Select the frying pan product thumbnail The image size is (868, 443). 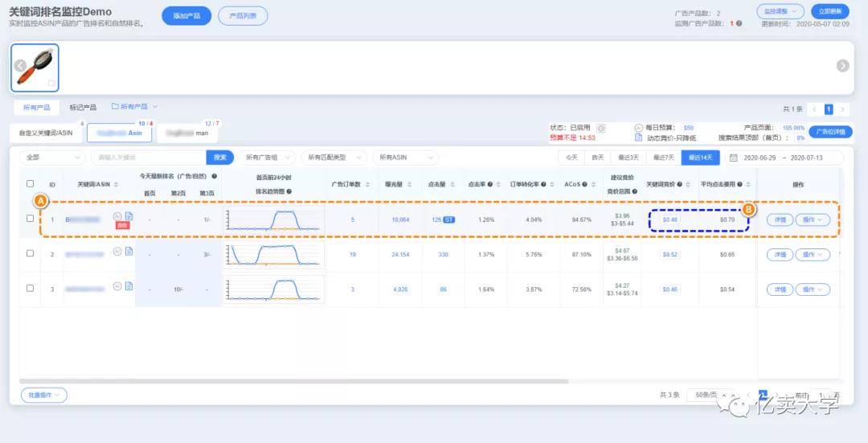pos(35,68)
